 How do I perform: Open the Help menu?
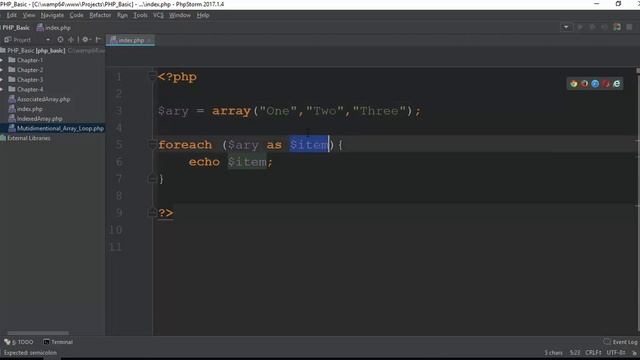[203, 15]
